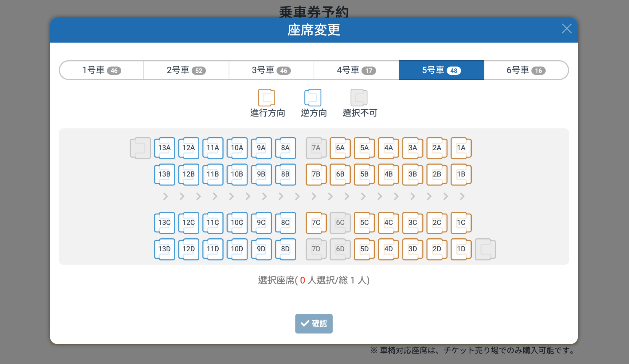Select seat 6B
Viewport: 629px width, 364px height.
(x=340, y=174)
